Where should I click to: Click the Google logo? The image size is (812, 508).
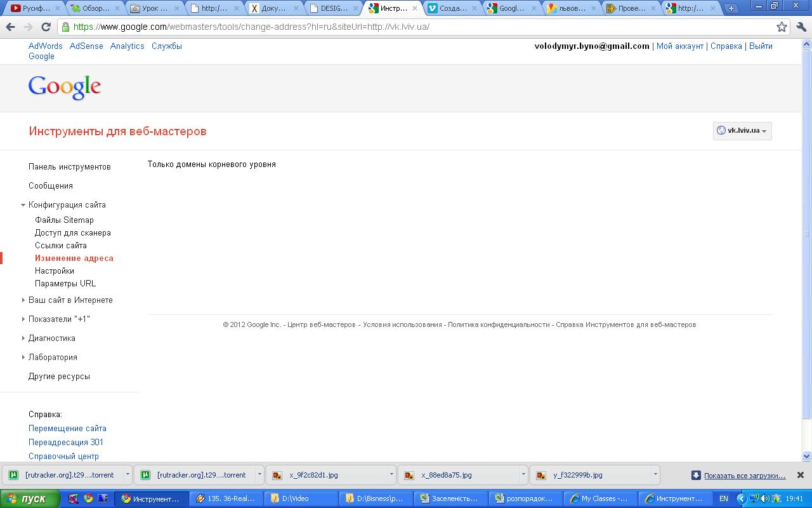65,88
